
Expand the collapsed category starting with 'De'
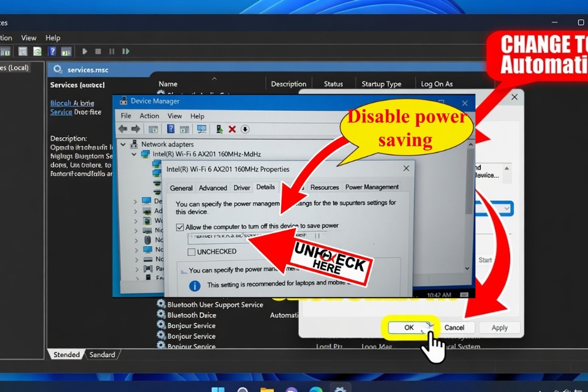pyautogui.click(x=135, y=202)
